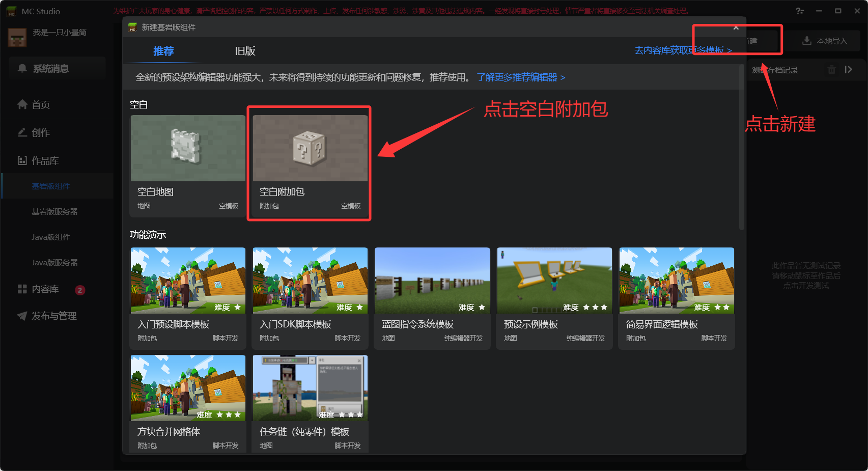Pick the 入门预设脚本模板 template
The width and height of the screenshot is (868, 471).
[x=188, y=298]
